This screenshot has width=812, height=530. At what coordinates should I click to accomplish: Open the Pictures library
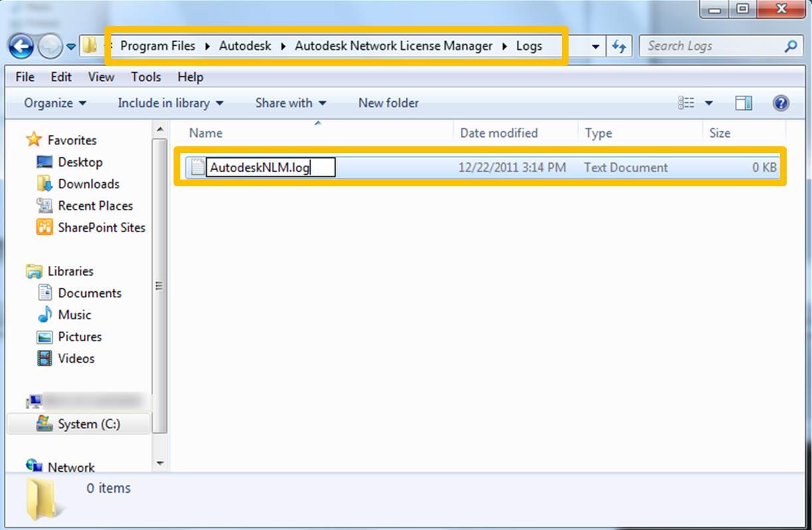[80, 336]
